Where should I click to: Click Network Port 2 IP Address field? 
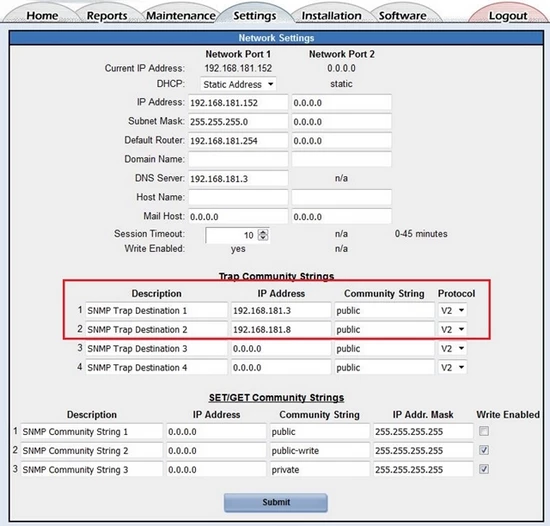(x=342, y=103)
